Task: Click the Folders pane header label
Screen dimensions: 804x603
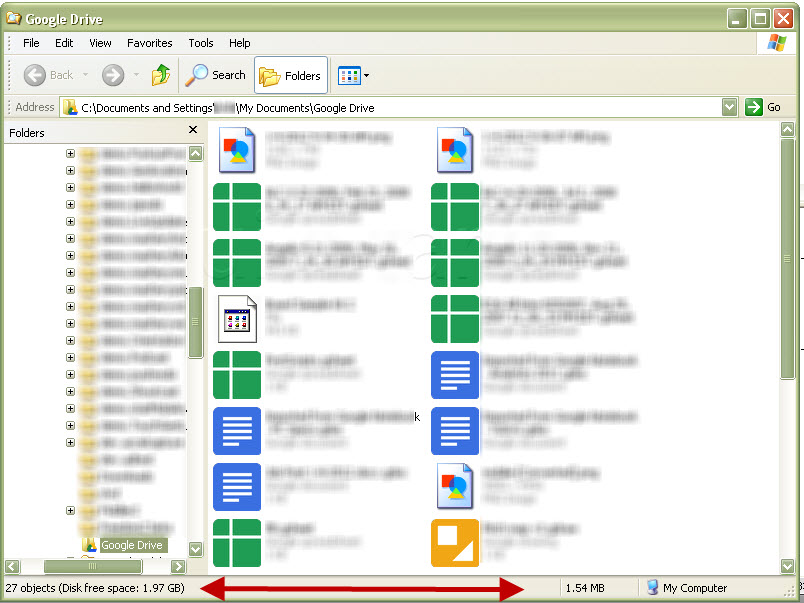Action: pyautogui.click(x=27, y=133)
